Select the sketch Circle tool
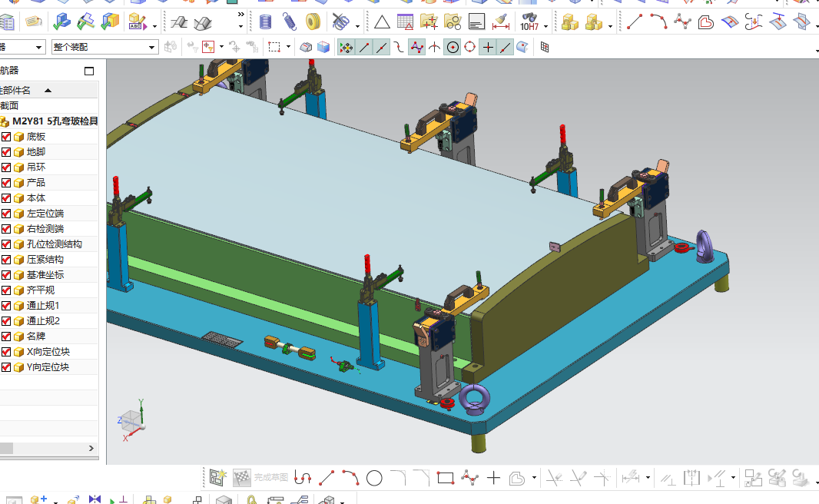 tap(374, 478)
